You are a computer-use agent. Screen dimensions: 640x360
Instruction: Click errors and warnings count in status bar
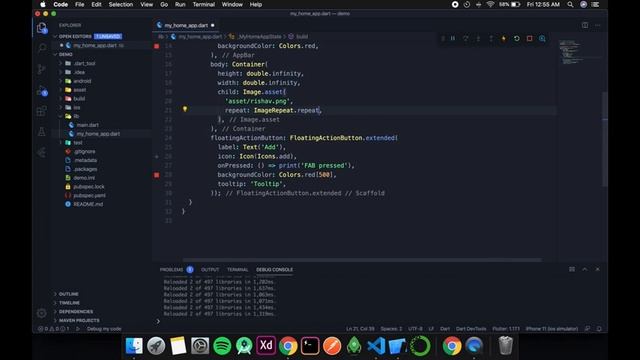pyautogui.click(x=53, y=329)
